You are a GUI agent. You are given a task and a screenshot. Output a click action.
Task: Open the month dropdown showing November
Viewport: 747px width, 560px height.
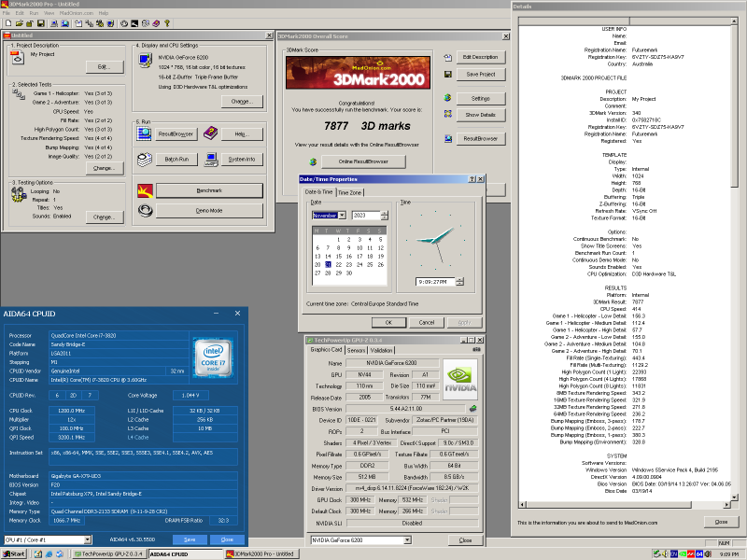(342, 216)
